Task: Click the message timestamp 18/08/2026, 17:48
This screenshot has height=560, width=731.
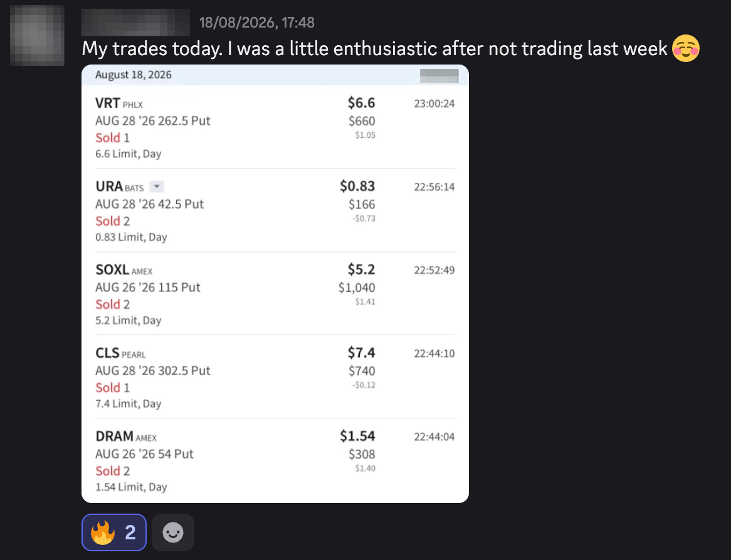Action: [257, 23]
